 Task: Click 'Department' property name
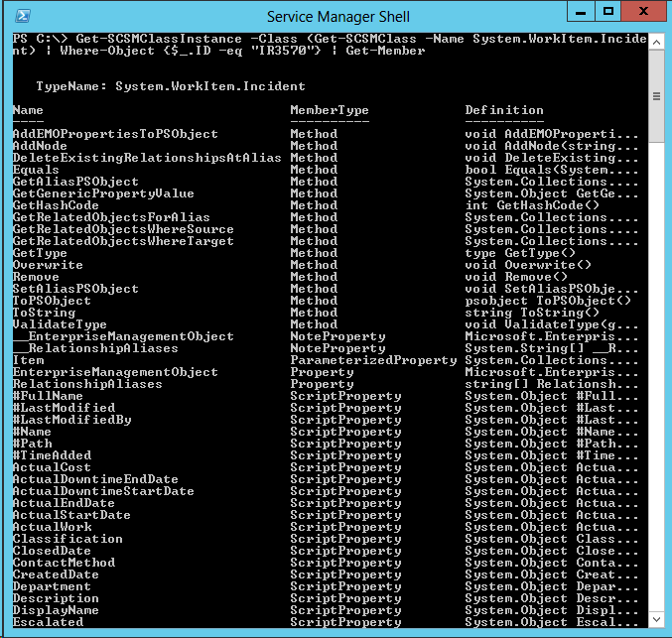(52, 587)
